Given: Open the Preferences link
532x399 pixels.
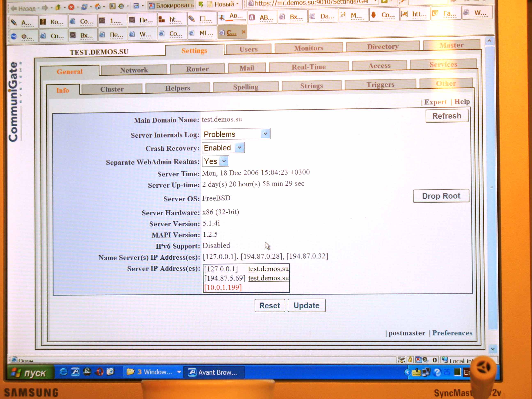Looking at the screenshot, I should (452, 333).
